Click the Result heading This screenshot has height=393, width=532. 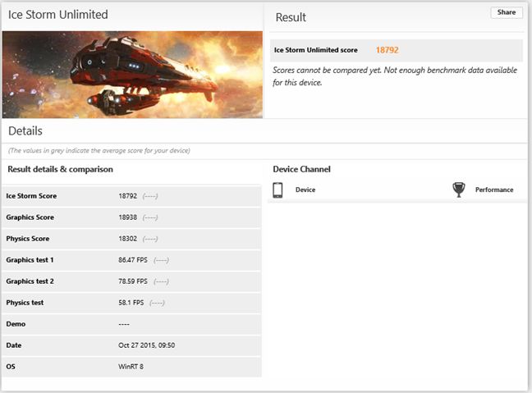291,17
